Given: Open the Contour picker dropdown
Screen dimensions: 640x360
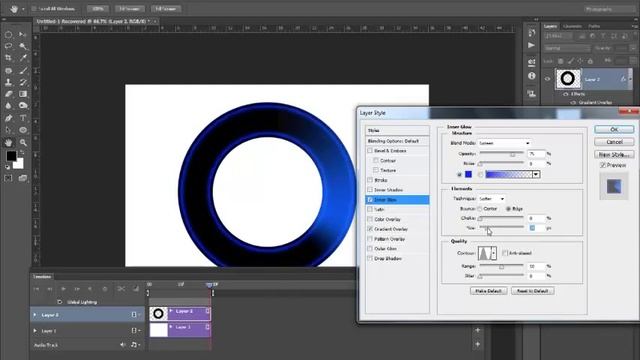Looking at the screenshot, I should point(493,253).
